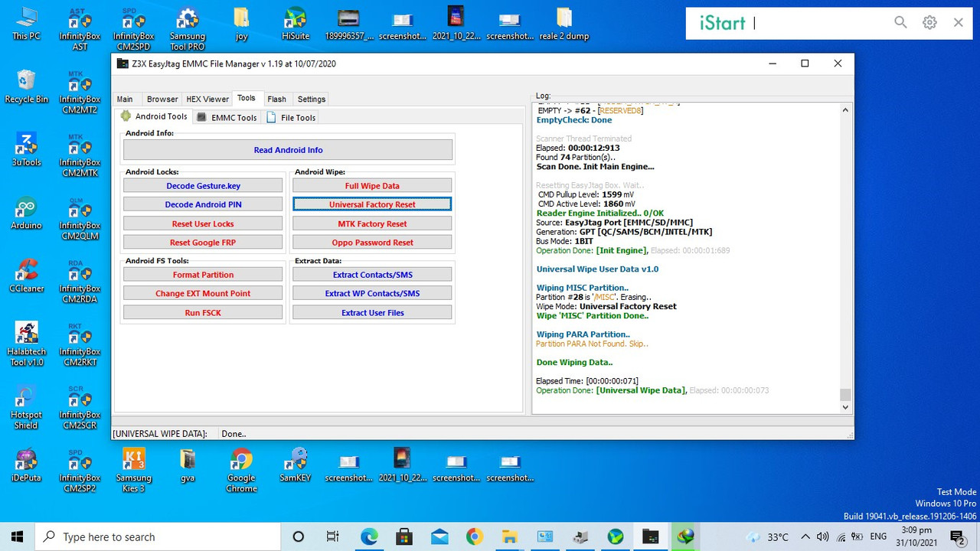Open Hotspot Shield desktop icon

point(26,407)
